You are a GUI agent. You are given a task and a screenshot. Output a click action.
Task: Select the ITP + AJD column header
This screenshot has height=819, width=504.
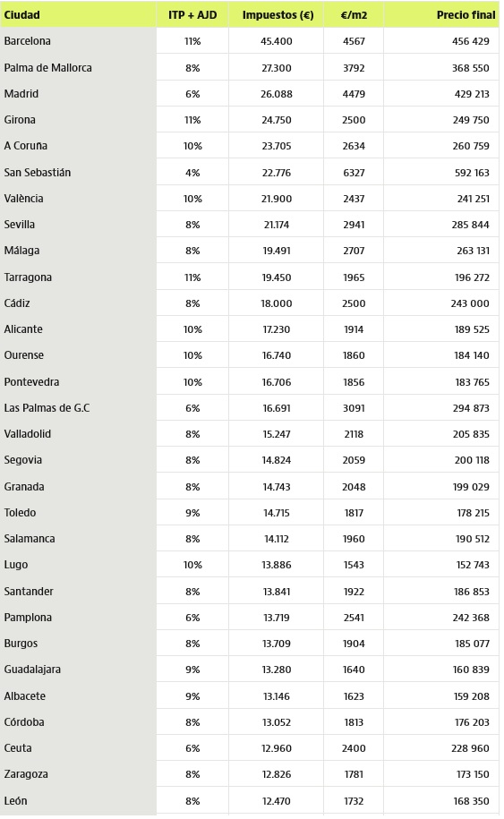tap(192, 15)
